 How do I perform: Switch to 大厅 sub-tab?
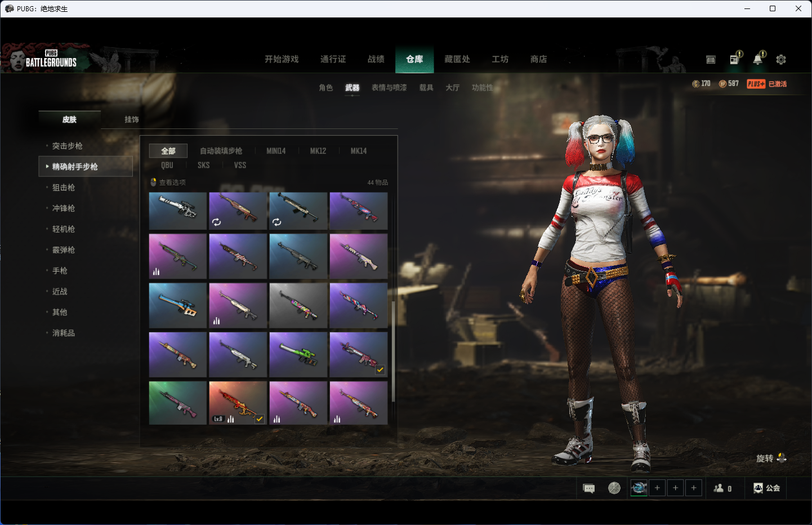click(453, 88)
